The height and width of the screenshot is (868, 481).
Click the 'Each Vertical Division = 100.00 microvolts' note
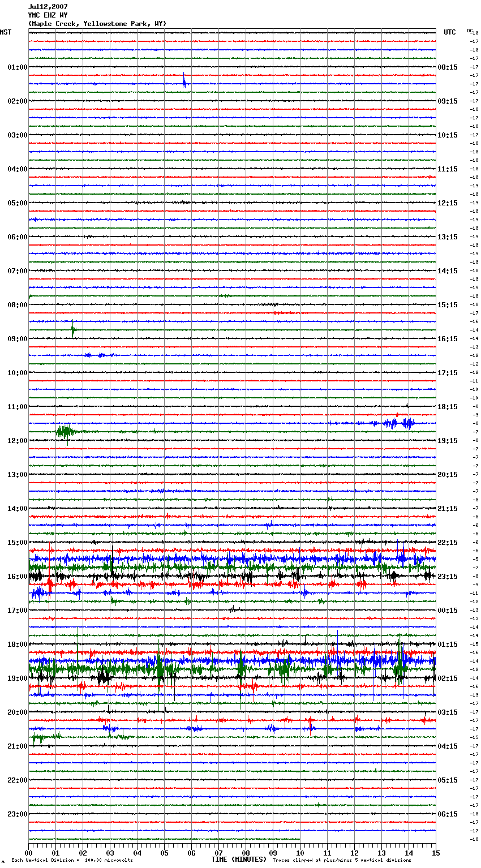(72, 860)
